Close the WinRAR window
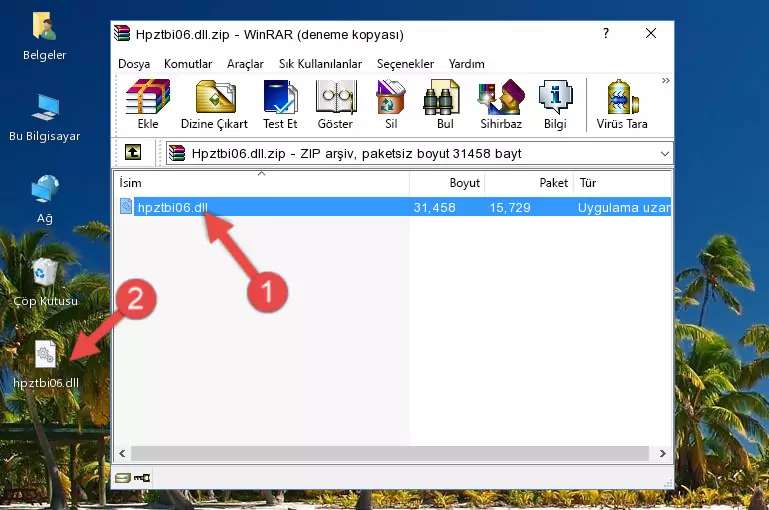Image resolution: width=769 pixels, height=510 pixels. pyautogui.click(x=651, y=33)
